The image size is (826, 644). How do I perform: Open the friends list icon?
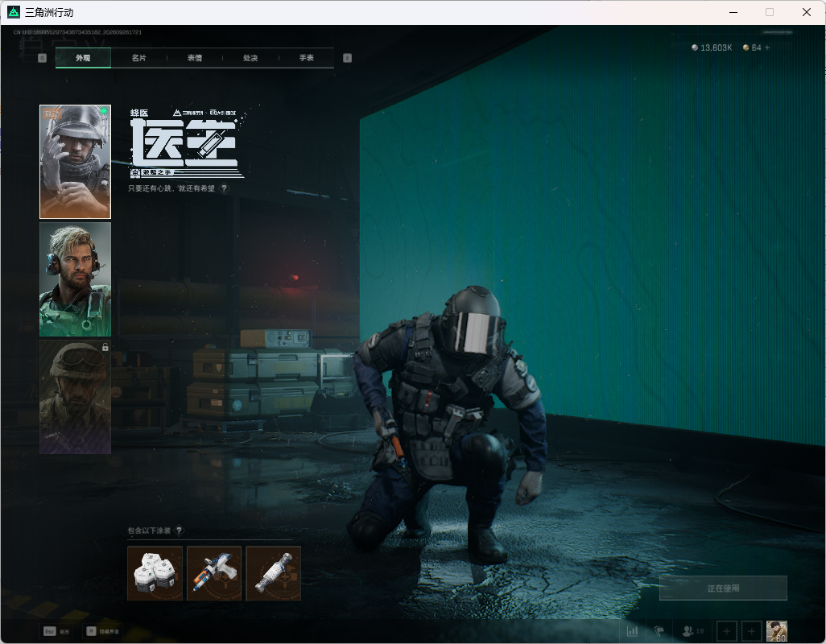pyautogui.click(x=688, y=630)
